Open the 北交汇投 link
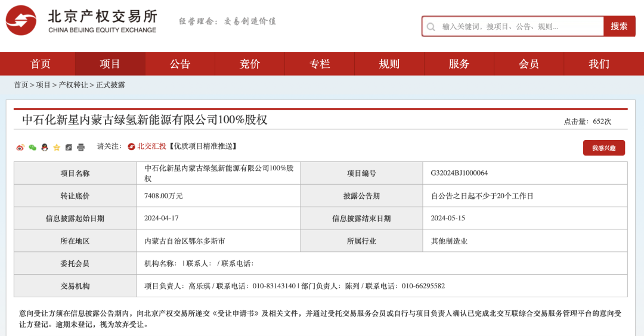 pyautogui.click(x=151, y=146)
